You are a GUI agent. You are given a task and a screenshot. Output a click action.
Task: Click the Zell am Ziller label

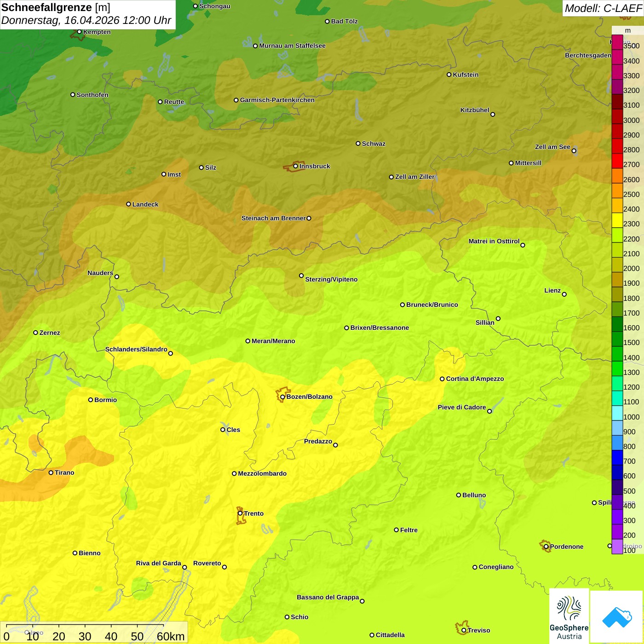pyautogui.click(x=415, y=177)
